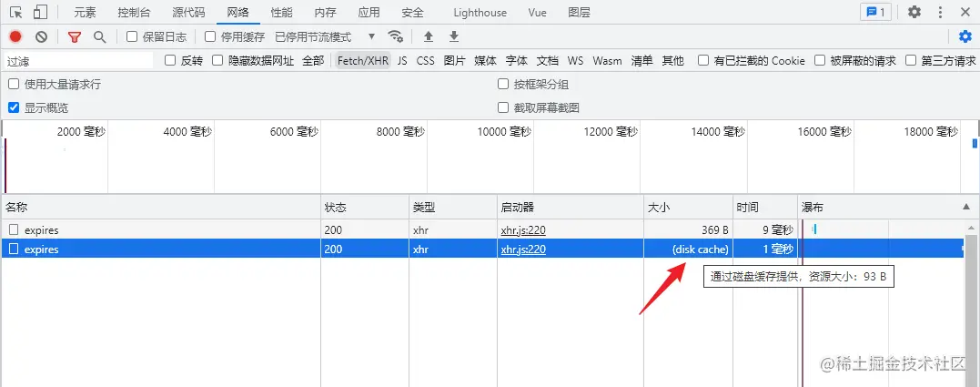Open the DevTools three-dot menu

pos(941,12)
